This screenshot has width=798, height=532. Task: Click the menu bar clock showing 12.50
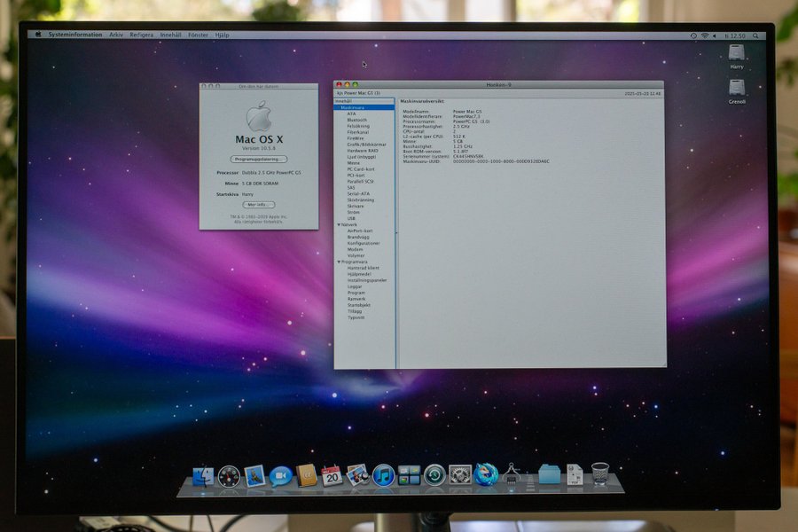click(x=735, y=35)
